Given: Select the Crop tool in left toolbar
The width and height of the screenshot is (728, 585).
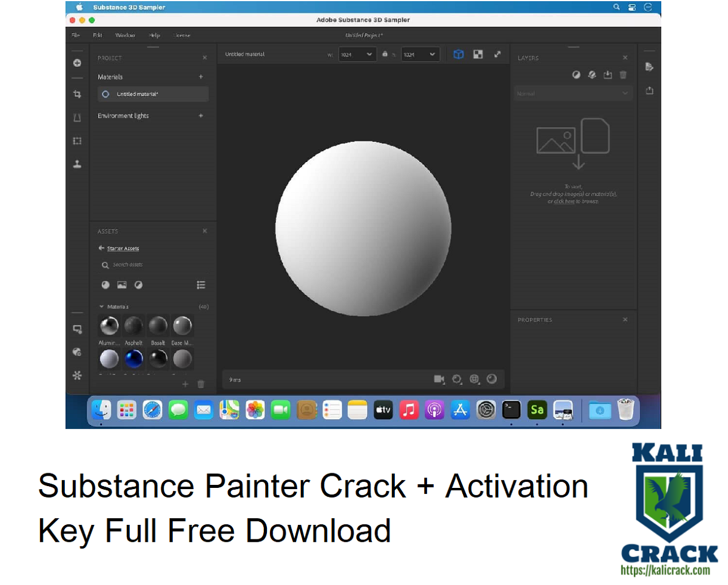Looking at the screenshot, I should [77, 94].
